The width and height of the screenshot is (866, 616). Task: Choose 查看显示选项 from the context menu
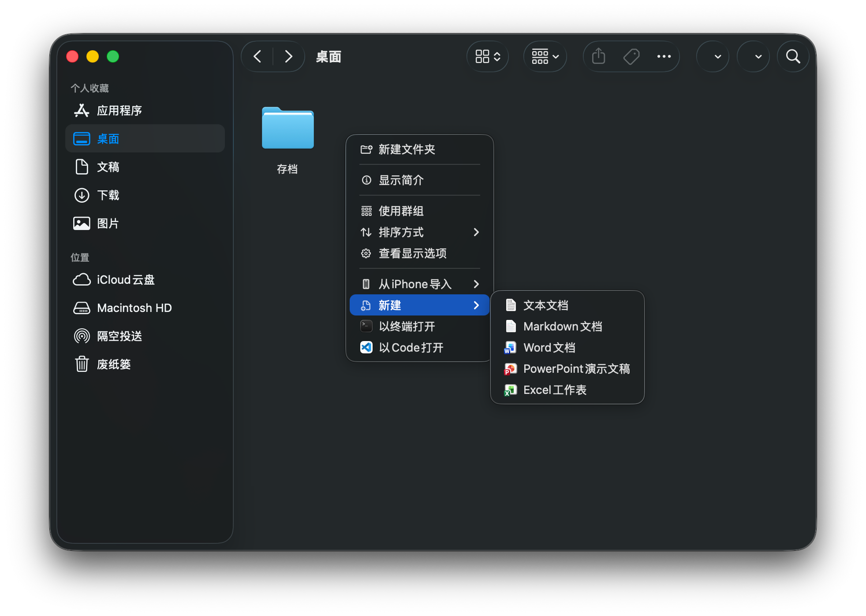click(419, 253)
